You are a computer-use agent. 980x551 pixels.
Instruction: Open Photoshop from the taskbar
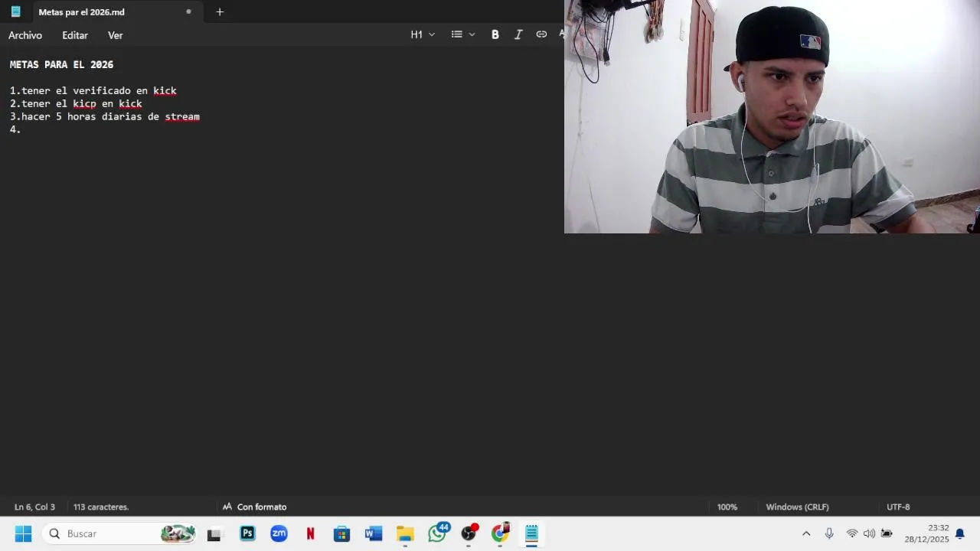[247, 533]
